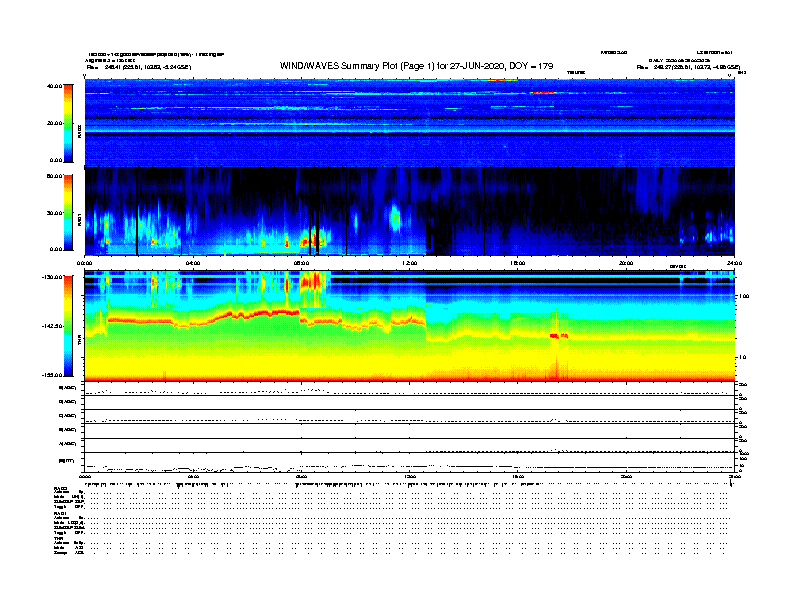Click the -130.00 label on TNR scale

pos(53,277)
